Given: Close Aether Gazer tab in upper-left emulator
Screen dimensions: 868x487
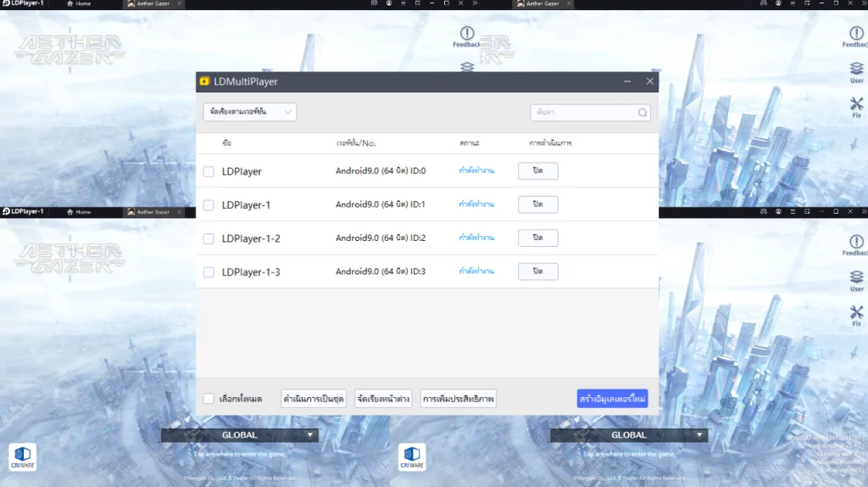Looking at the screenshot, I should (180, 3).
